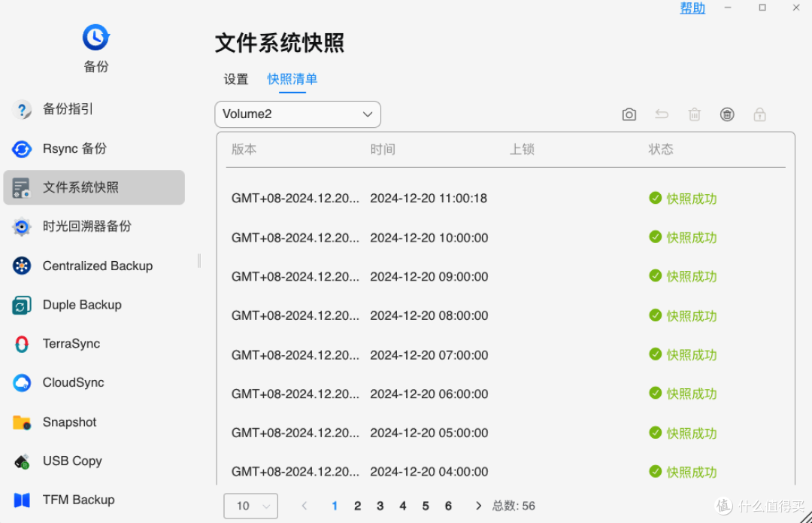The width and height of the screenshot is (812, 523).
Task: Go to next page arrow
Action: pyautogui.click(x=478, y=506)
